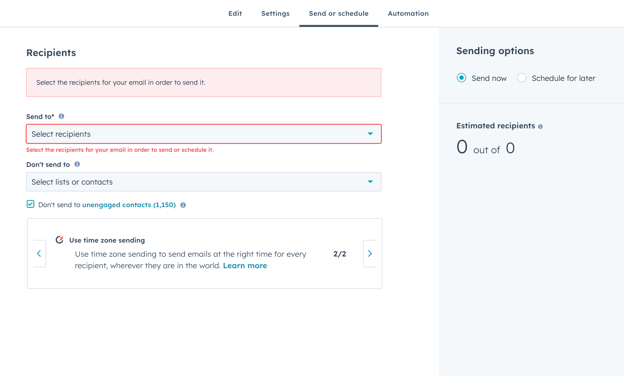
Task: Show the previous tip card
Action: [x=39, y=253]
